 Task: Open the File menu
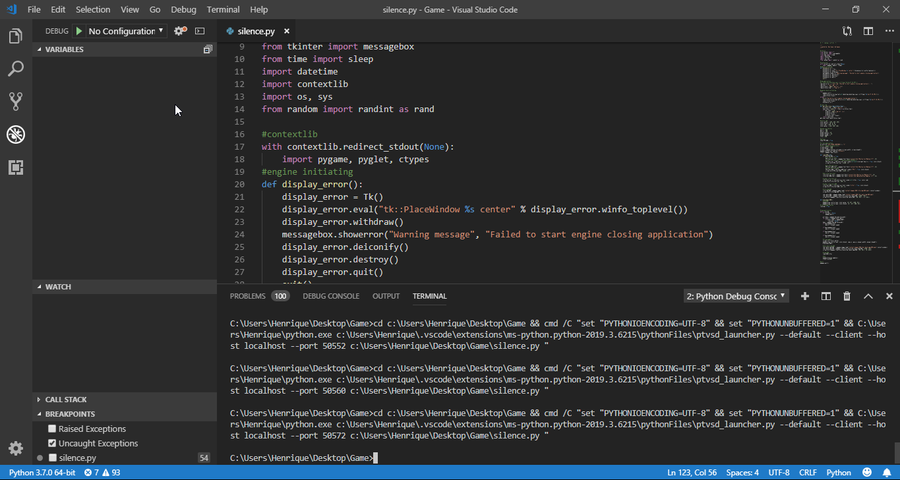tap(34, 10)
